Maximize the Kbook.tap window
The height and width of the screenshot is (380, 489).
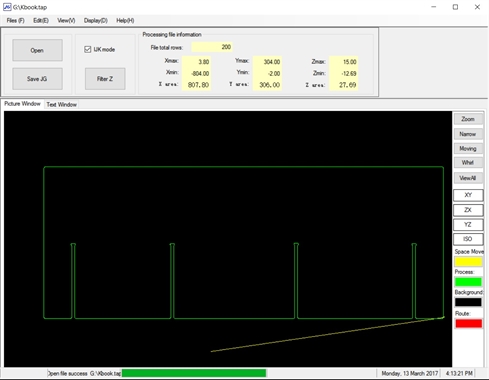[455, 7]
